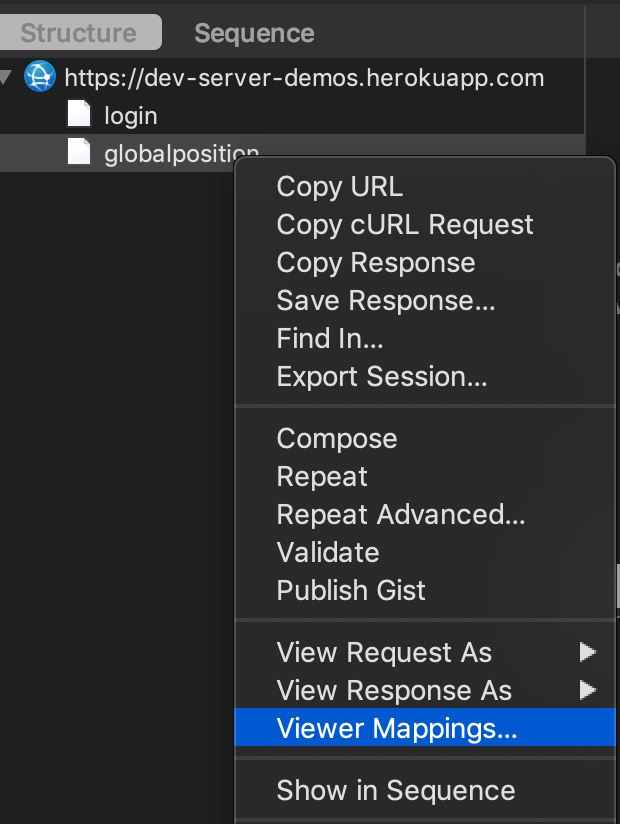Click the login file icon
The image size is (620, 824).
coord(79,114)
